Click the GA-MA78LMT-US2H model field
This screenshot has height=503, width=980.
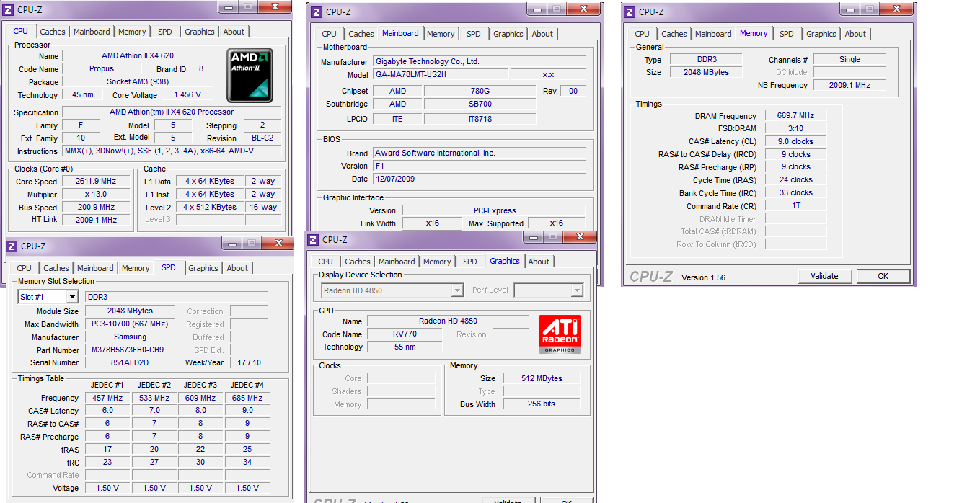(x=440, y=75)
